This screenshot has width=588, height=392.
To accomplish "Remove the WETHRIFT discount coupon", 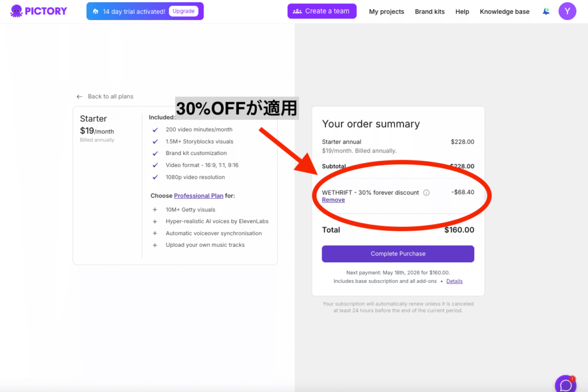I will [334, 200].
